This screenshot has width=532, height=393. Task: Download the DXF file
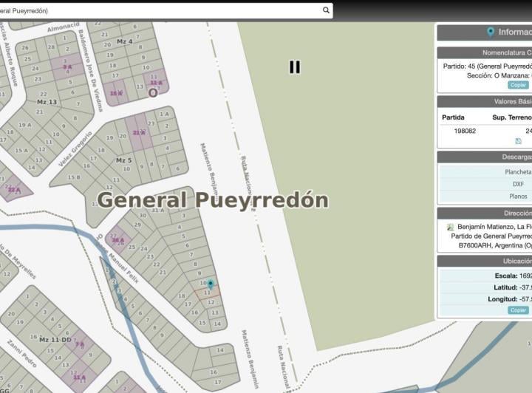tap(518, 184)
